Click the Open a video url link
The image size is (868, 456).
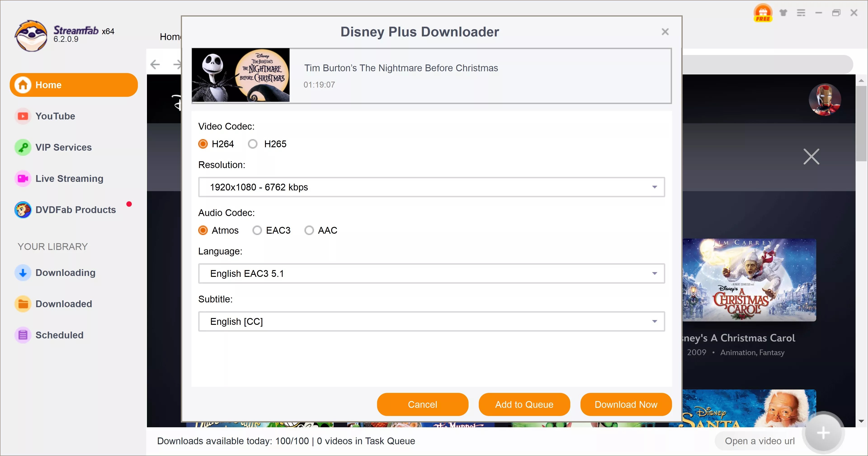pos(758,441)
